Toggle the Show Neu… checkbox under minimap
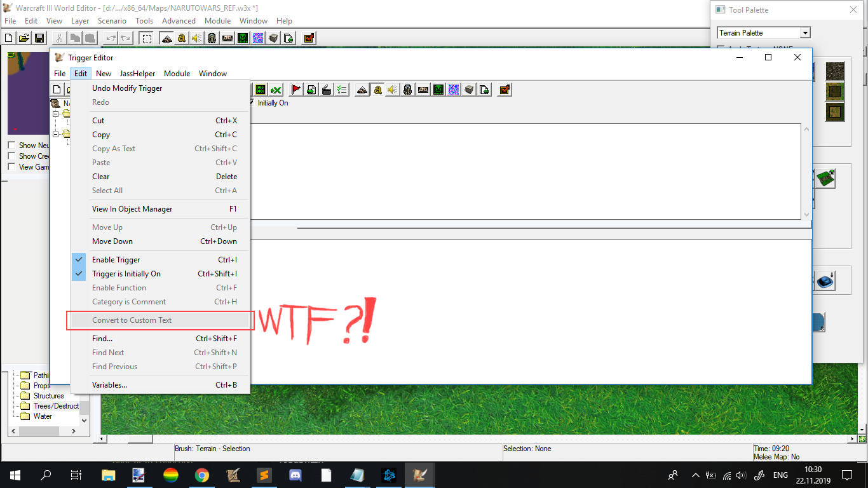The width and height of the screenshot is (868, 488). [x=11, y=146]
